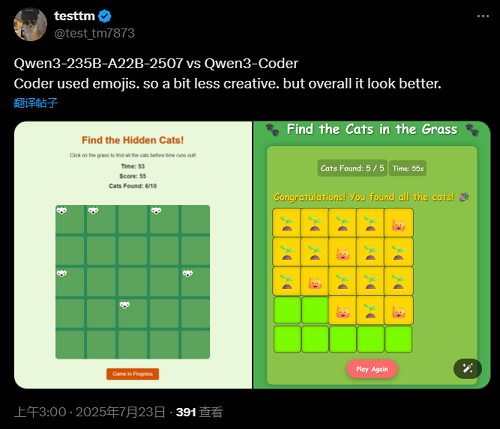The image size is (500, 429).
Task: Click the Cats Found 5 / 5 badge
Action: 352,168
